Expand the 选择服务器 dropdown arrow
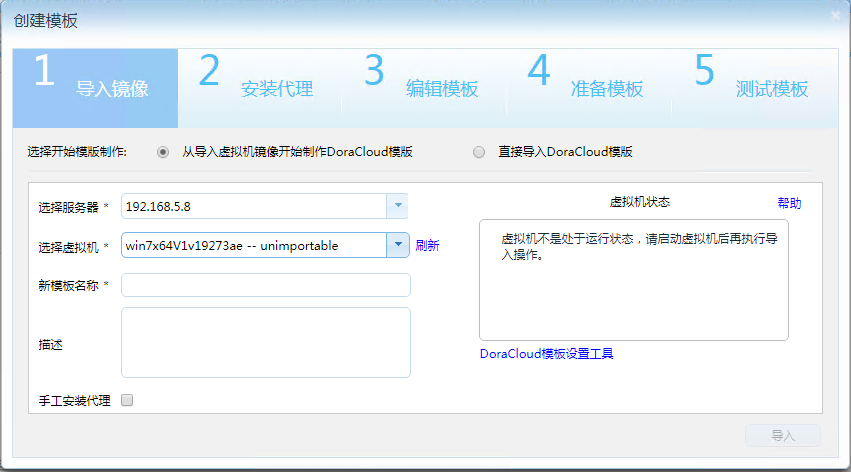This screenshot has height=472, width=851. (x=397, y=206)
